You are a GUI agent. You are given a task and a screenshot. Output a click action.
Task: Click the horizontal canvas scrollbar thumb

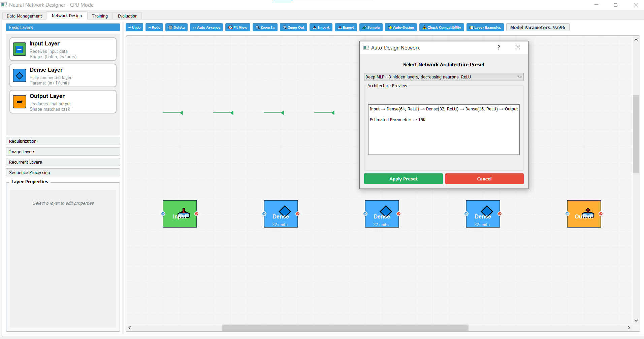click(345, 328)
